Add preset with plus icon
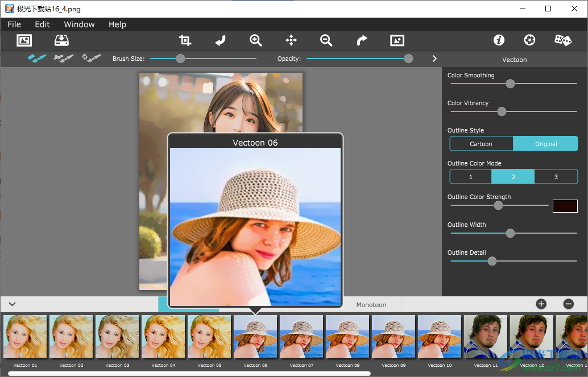 pyautogui.click(x=541, y=304)
